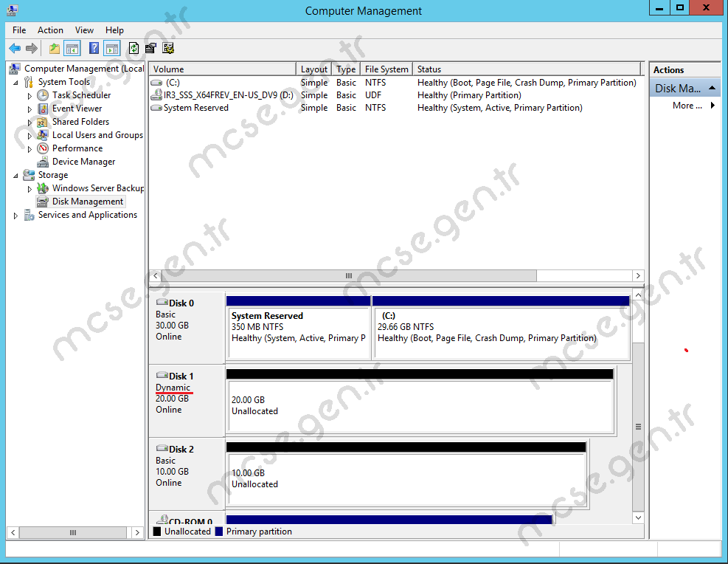
Task: Sort by the Type column header
Action: click(x=346, y=69)
